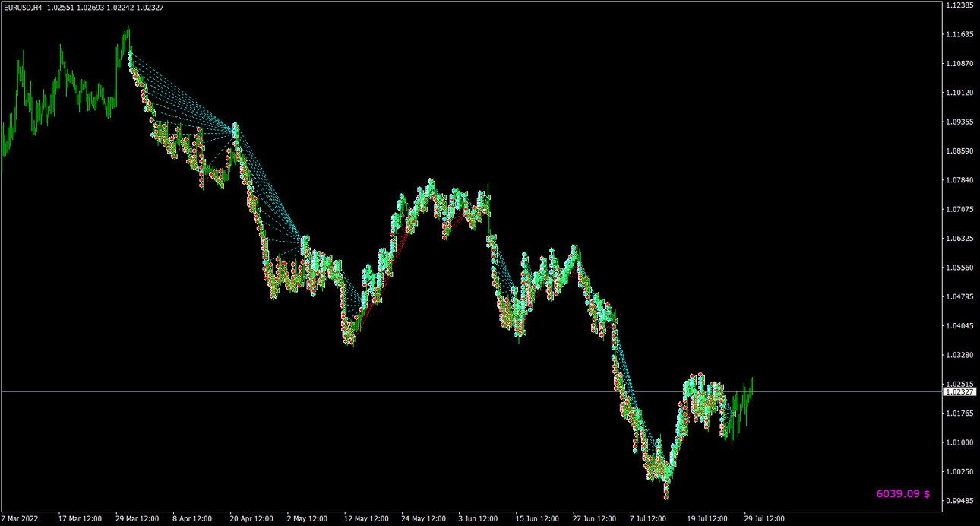Click the current price tag 1.02327
980x526 pixels.
[959, 391]
